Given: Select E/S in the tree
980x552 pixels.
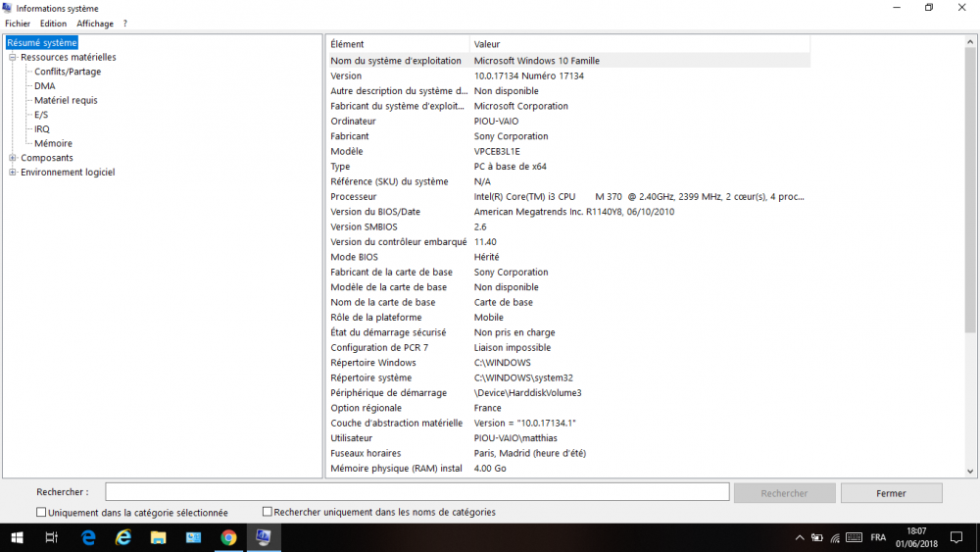Looking at the screenshot, I should tap(40, 115).
